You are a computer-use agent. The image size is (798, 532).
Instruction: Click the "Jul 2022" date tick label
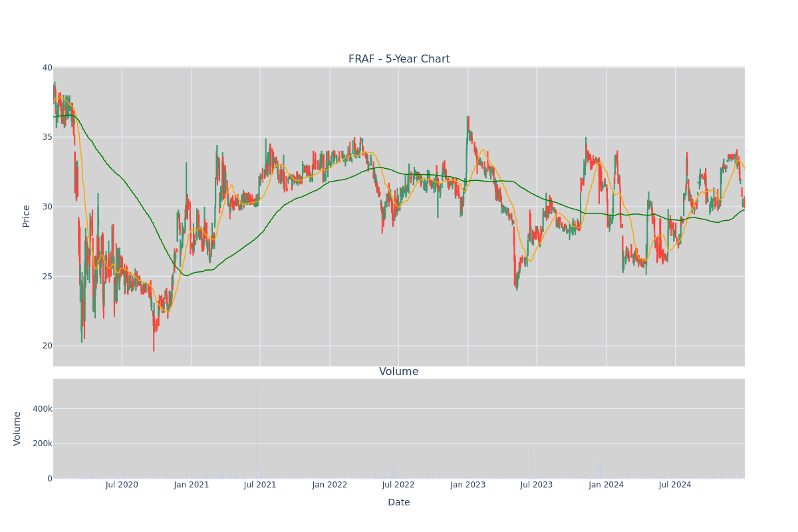click(x=398, y=485)
